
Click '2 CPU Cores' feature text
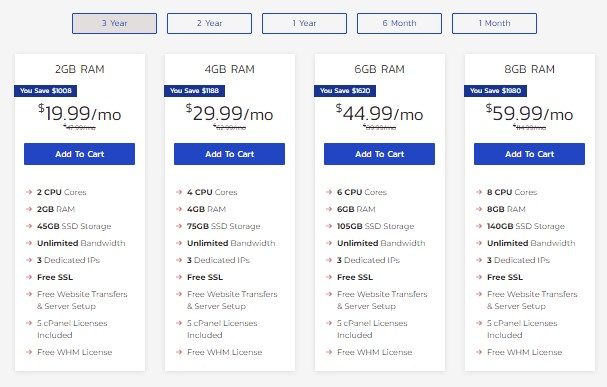(x=62, y=192)
